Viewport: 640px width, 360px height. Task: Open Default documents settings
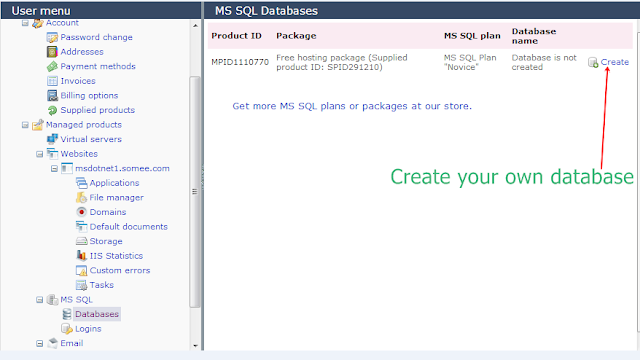coord(129,227)
